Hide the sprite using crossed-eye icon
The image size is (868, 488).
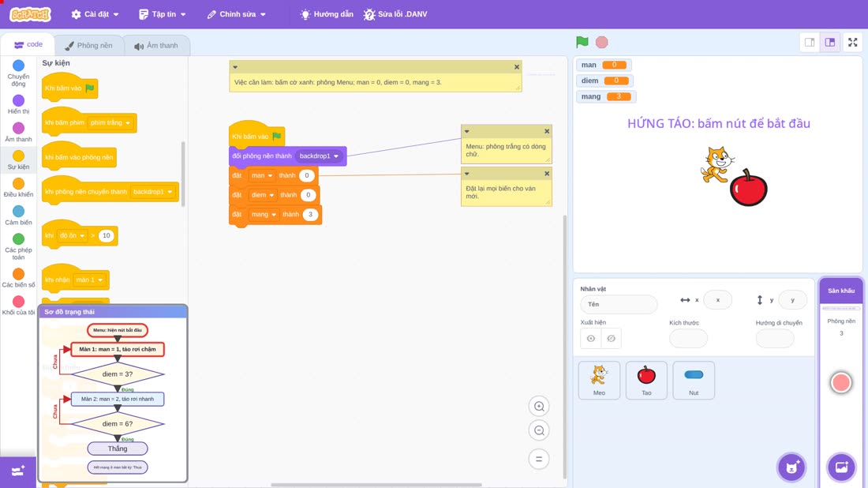point(611,339)
